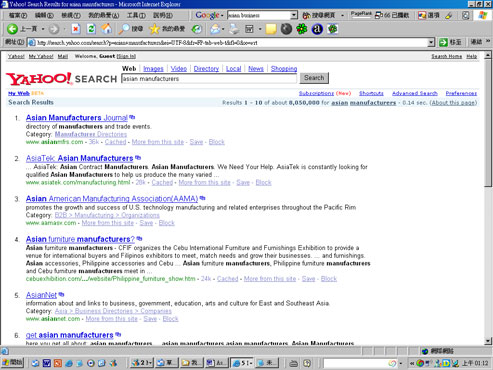Open the Home page icon
This screenshot has width=493, height=370.
tap(107, 29)
